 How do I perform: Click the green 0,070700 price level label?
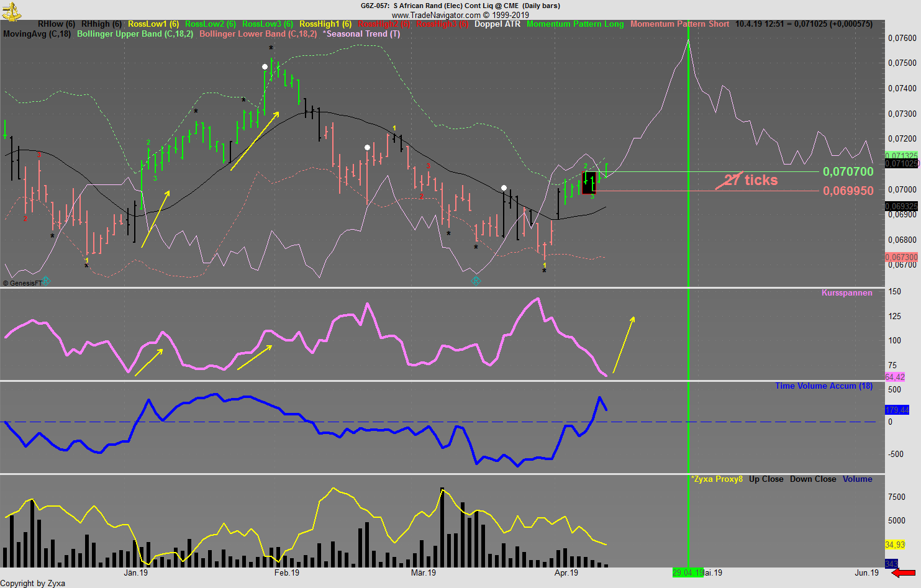point(848,172)
